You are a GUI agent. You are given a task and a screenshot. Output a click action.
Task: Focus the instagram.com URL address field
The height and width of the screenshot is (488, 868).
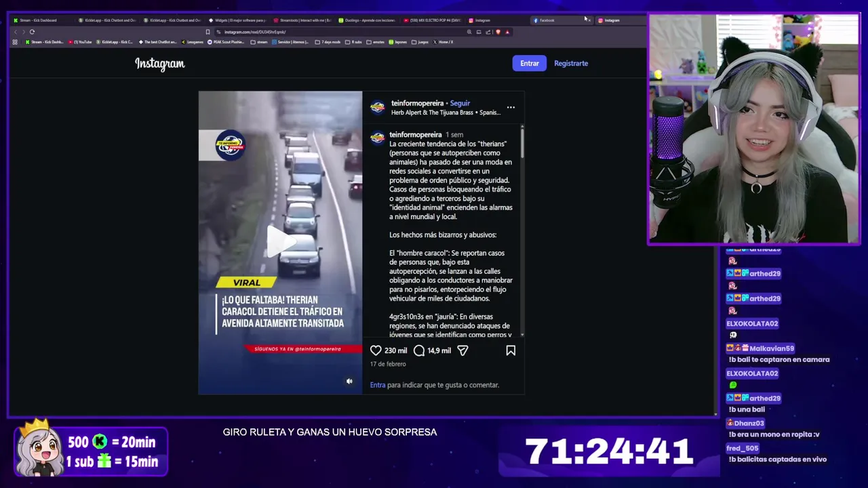coord(339,32)
